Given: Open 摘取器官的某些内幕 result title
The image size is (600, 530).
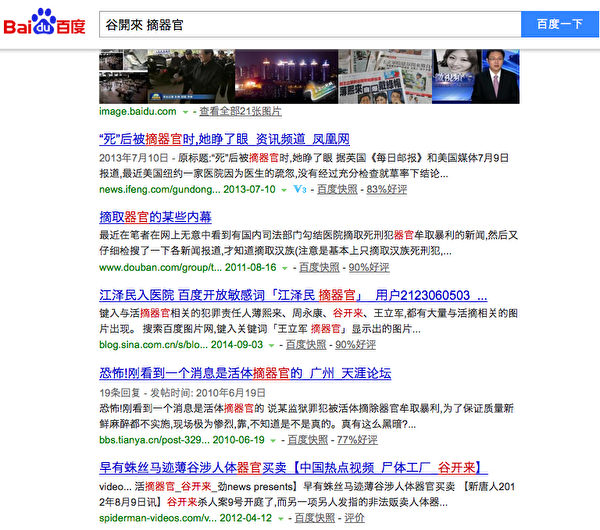Looking at the screenshot, I should [x=155, y=217].
